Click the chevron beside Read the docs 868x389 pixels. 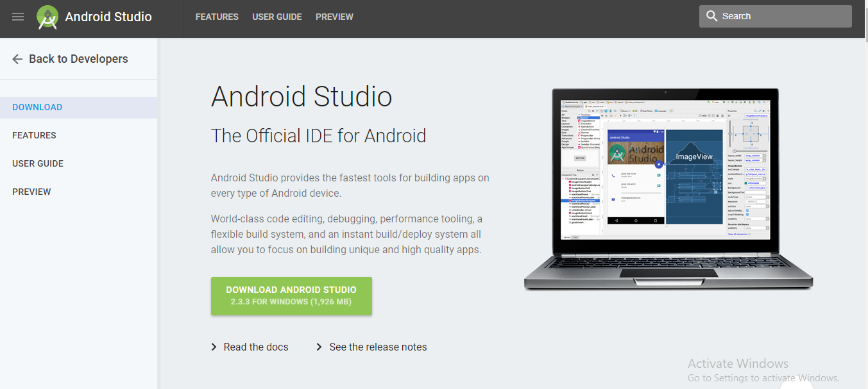[x=214, y=347]
